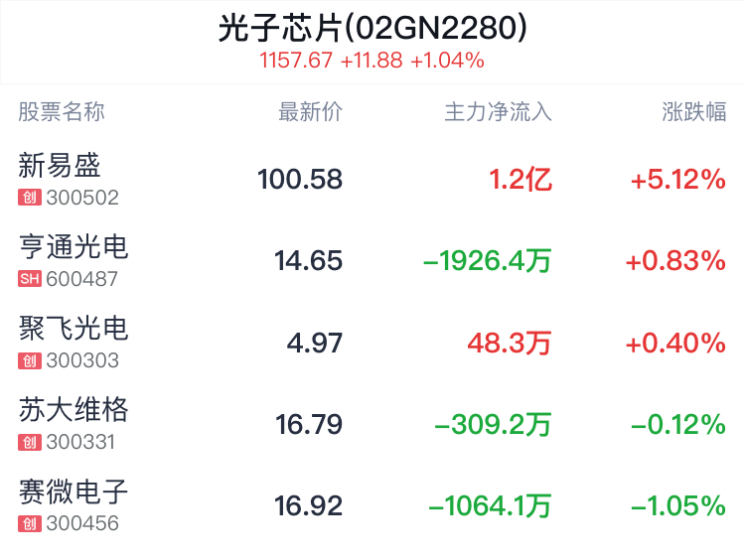Click the 光子芯片(02GN2280) title

(x=372, y=28)
